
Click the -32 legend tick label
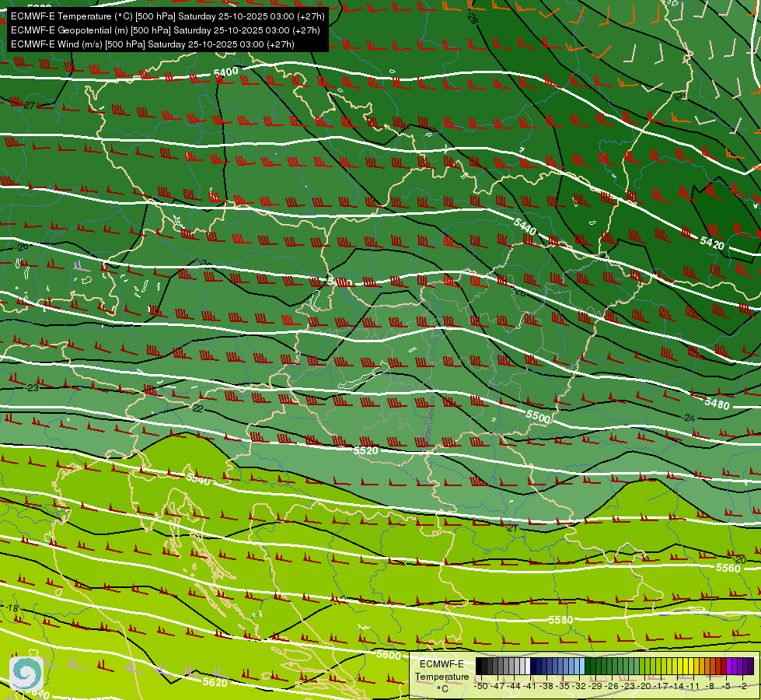point(579,686)
